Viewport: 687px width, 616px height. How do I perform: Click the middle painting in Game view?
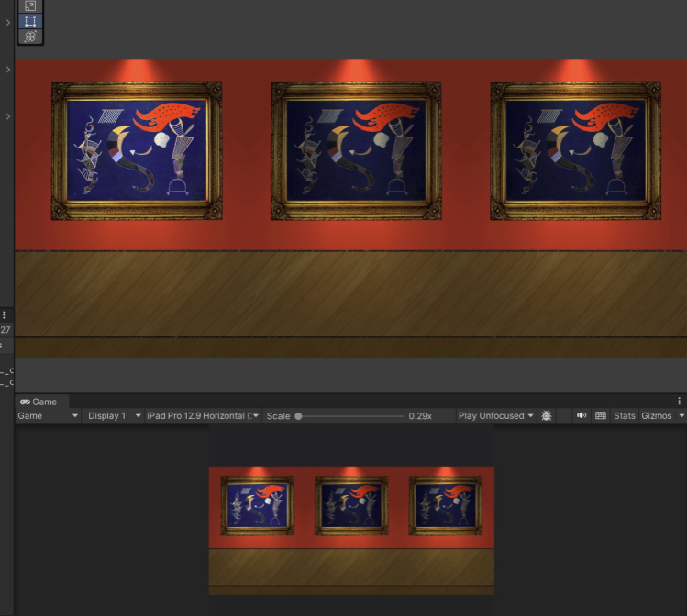click(x=351, y=506)
